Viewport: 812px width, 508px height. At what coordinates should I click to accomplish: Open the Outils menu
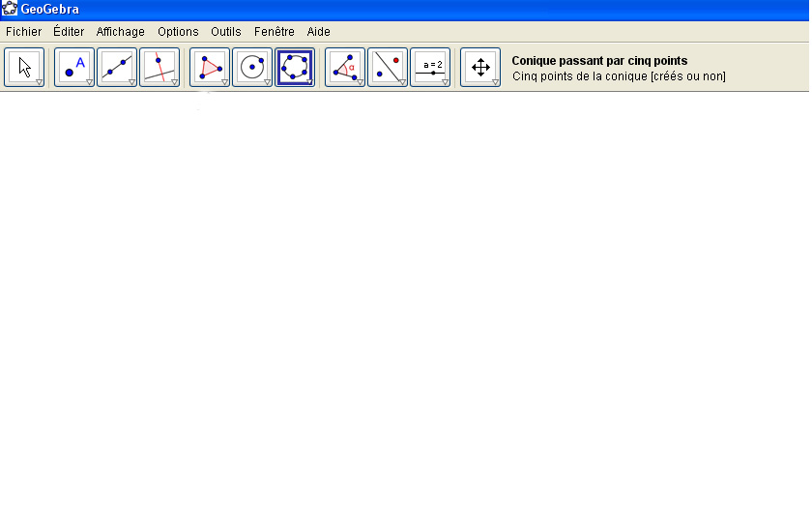[225, 32]
